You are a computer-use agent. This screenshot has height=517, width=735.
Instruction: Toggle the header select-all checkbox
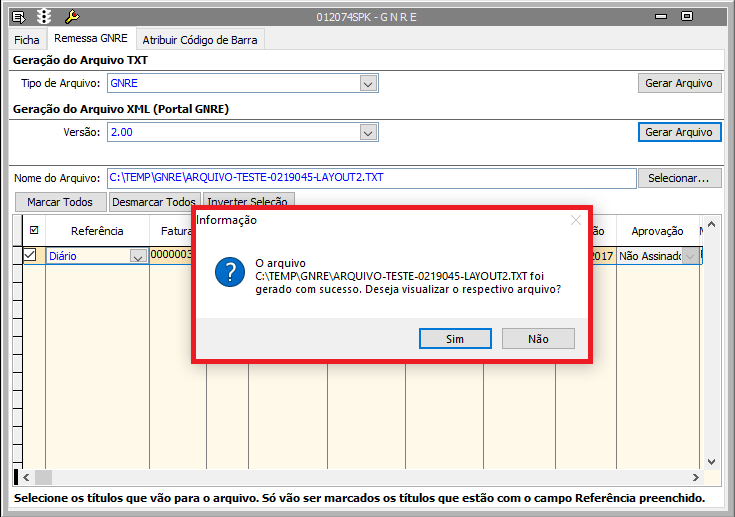(34, 230)
